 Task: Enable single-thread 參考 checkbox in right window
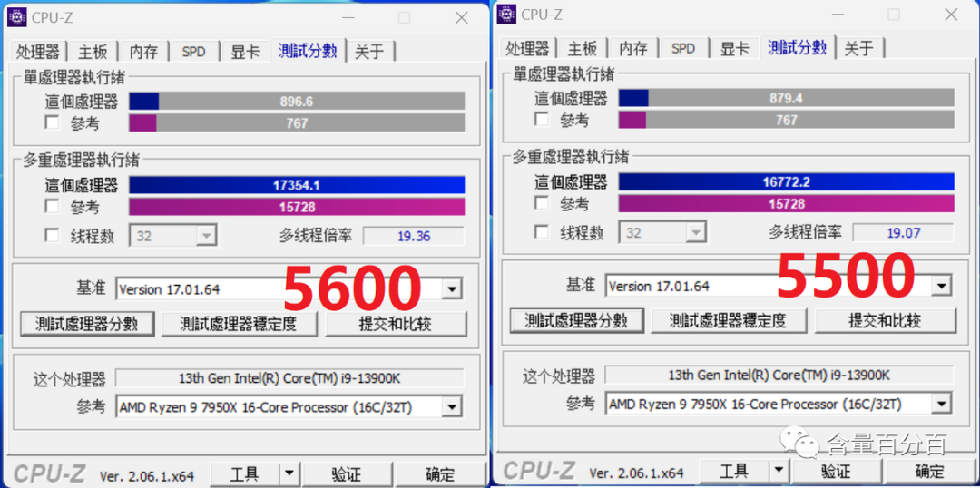542,120
